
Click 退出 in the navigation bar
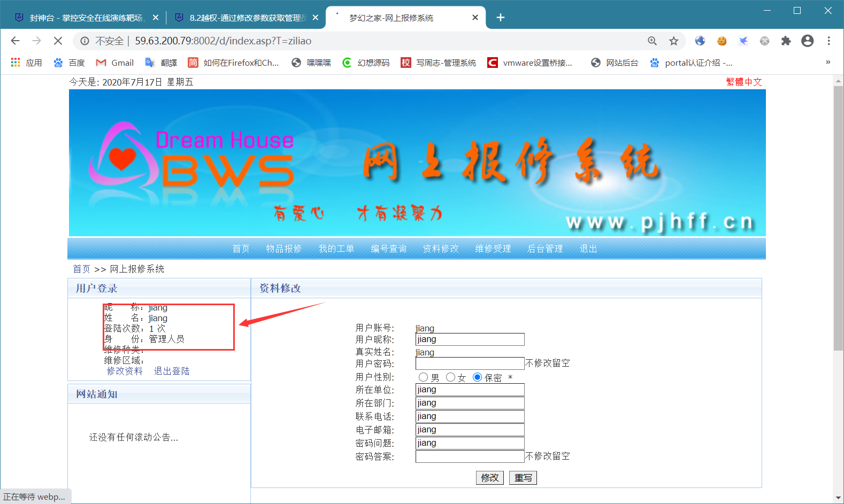click(588, 249)
